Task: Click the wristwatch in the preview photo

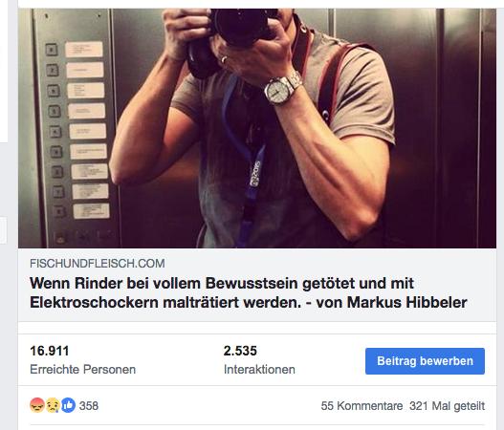Action: [x=282, y=90]
